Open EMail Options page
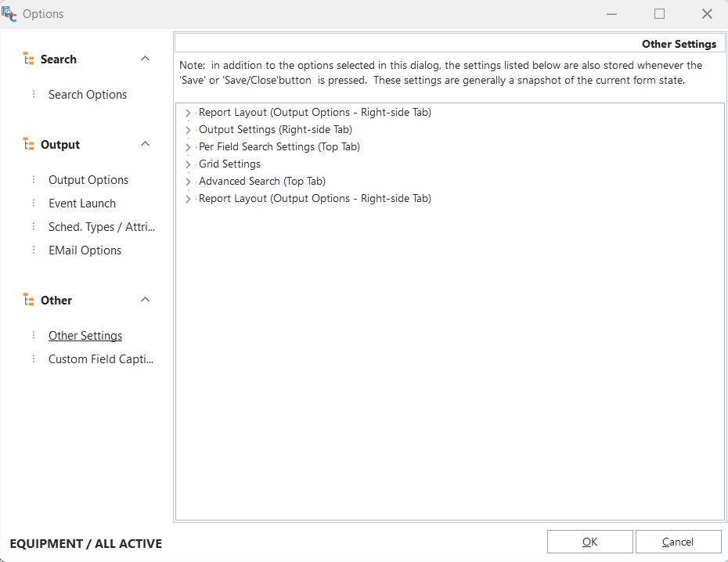The width and height of the screenshot is (728, 562). 85,250
